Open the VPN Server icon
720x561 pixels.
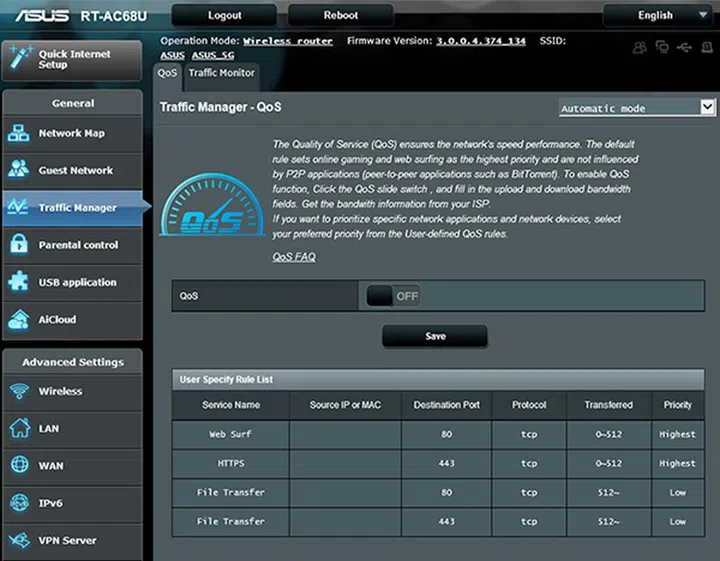click(20, 540)
